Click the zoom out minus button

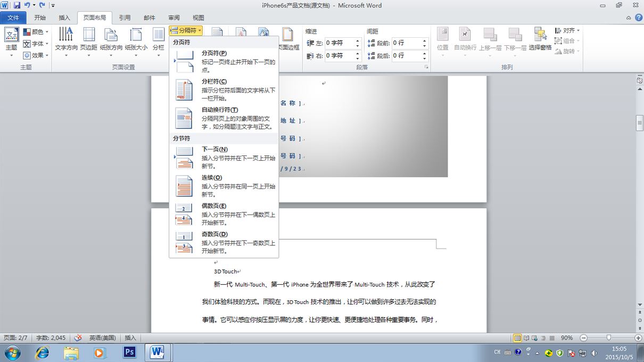pyautogui.click(x=583, y=338)
